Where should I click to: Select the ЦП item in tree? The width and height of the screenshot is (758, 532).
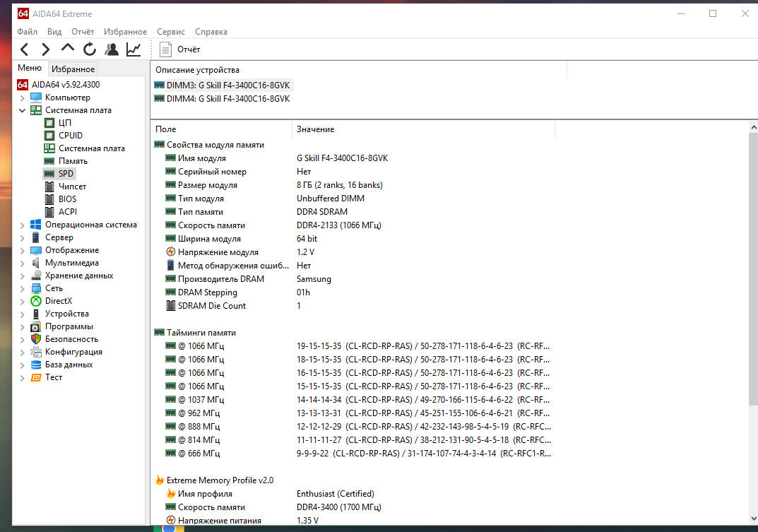(64, 123)
